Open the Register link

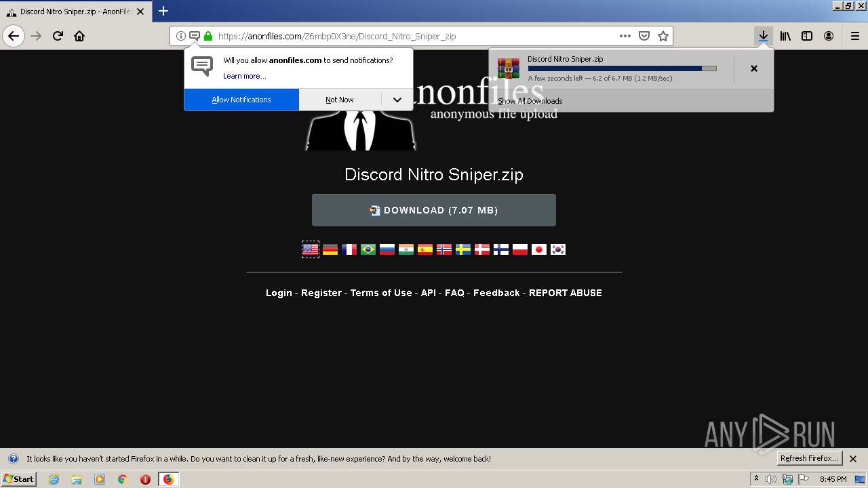coord(321,293)
